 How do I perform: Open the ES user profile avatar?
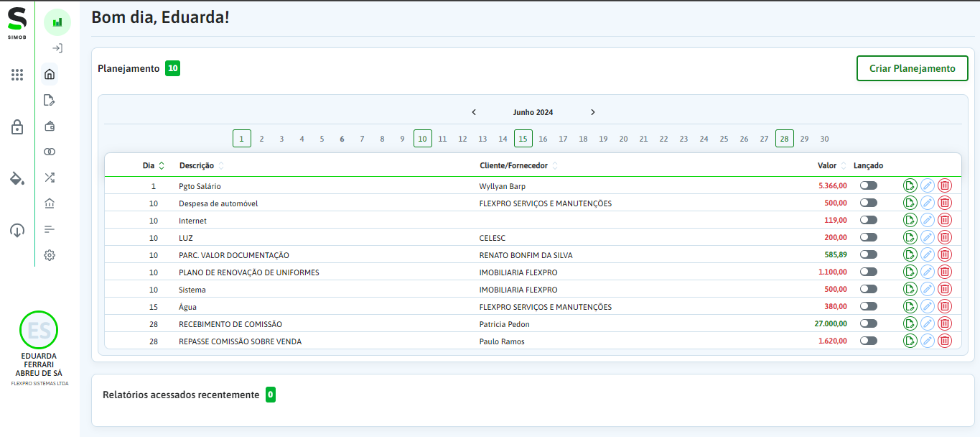(39, 330)
